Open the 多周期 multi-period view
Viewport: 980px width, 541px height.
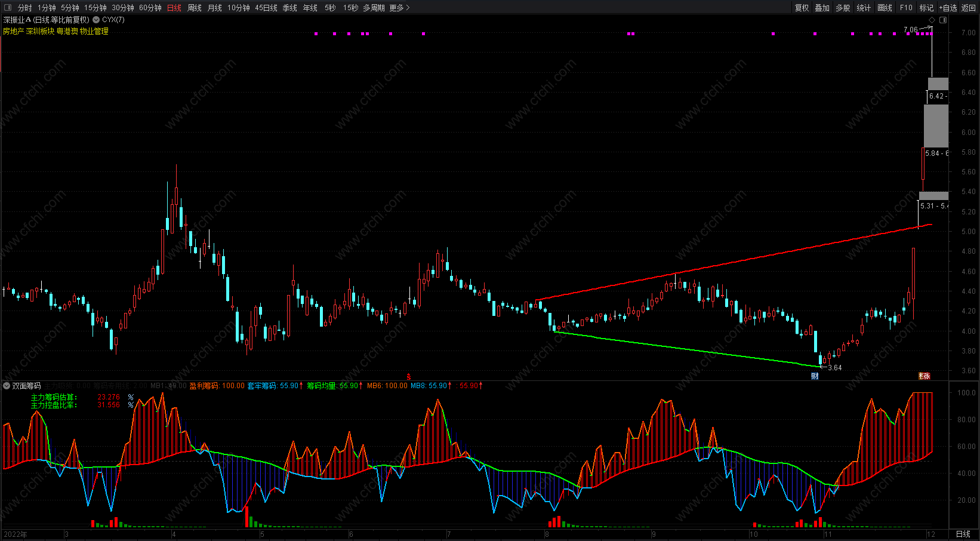click(374, 8)
